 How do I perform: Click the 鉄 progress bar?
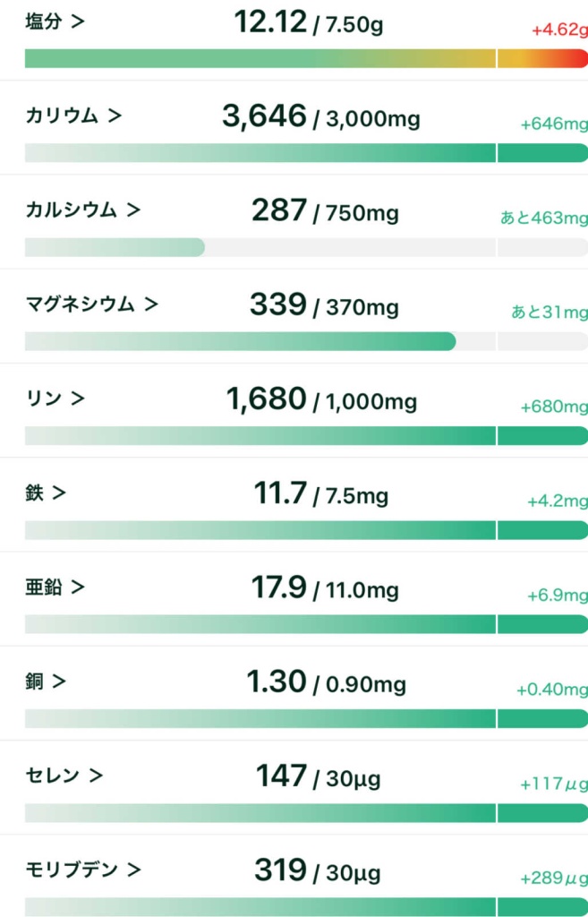[306, 529]
